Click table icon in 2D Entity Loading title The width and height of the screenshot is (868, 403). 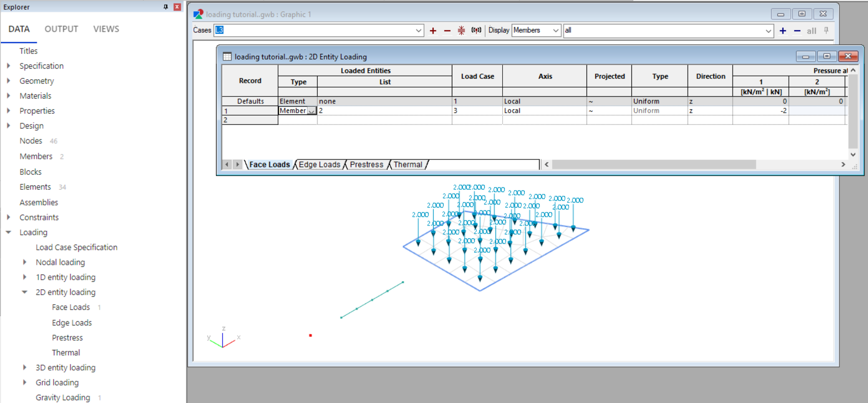[227, 57]
